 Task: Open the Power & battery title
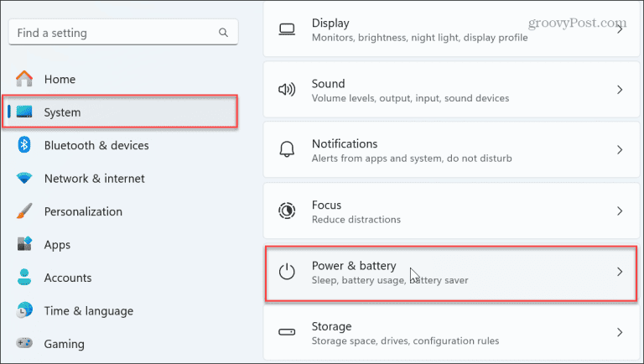354,266
